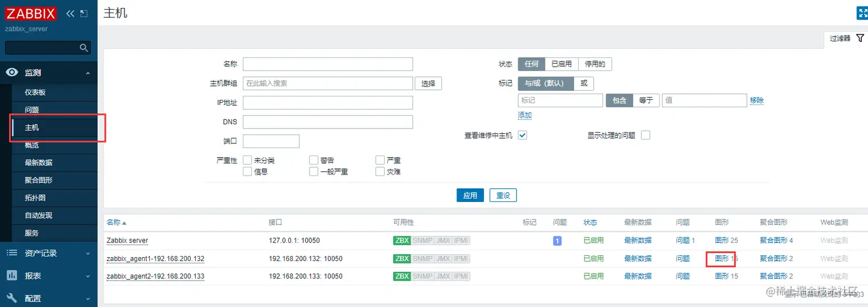The width and height of the screenshot is (868, 307).
Task: Click the chart icon for 报表
Action: coord(11,275)
